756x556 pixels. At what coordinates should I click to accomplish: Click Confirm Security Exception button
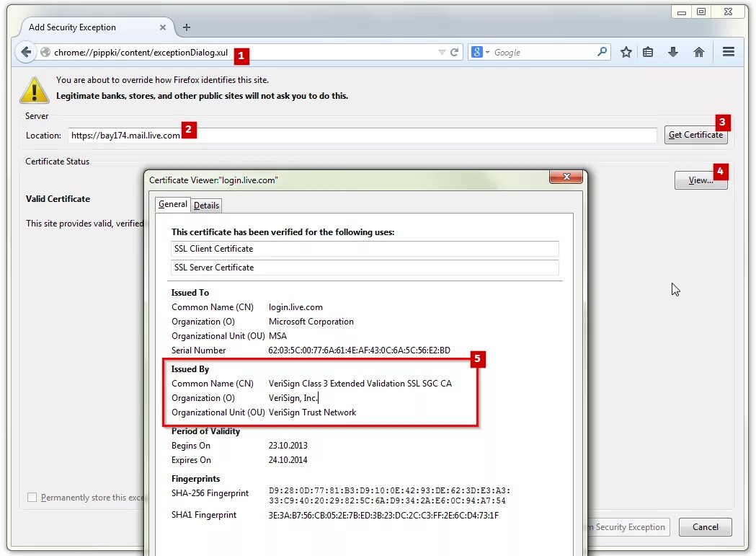pos(627,527)
